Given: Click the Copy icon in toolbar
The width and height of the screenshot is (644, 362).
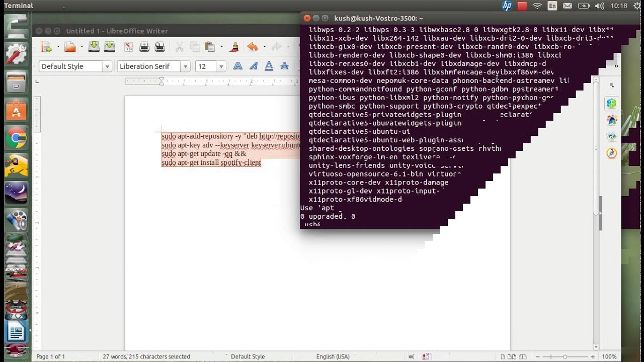Looking at the screenshot, I should [x=195, y=47].
